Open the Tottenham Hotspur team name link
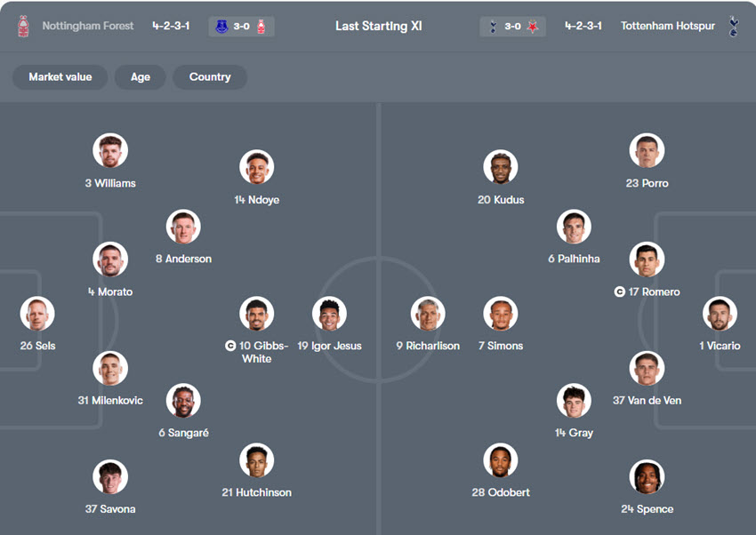Image resolution: width=756 pixels, height=535 pixels. pyautogui.click(x=668, y=25)
